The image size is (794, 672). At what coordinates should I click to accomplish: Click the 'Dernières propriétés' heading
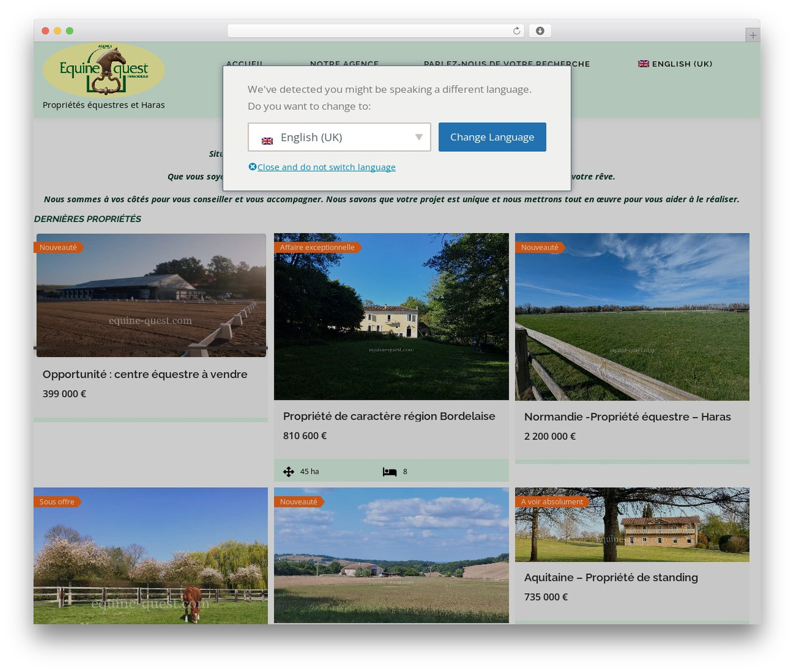pos(87,219)
